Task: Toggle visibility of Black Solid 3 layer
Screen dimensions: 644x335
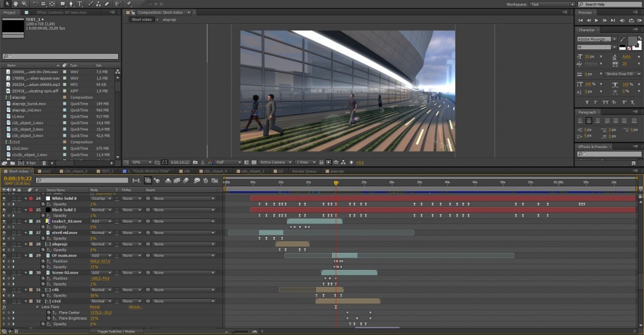Action: pos(4,210)
